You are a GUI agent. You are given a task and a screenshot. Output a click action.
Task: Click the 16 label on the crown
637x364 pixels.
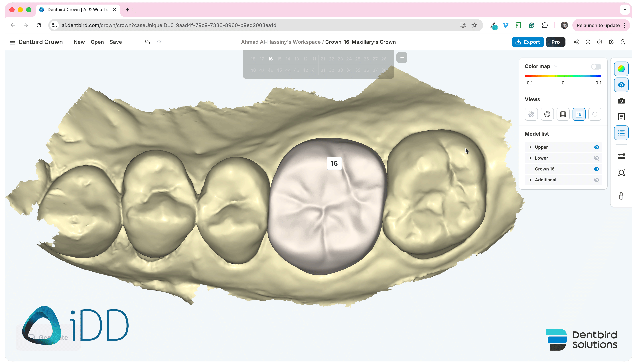point(334,164)
